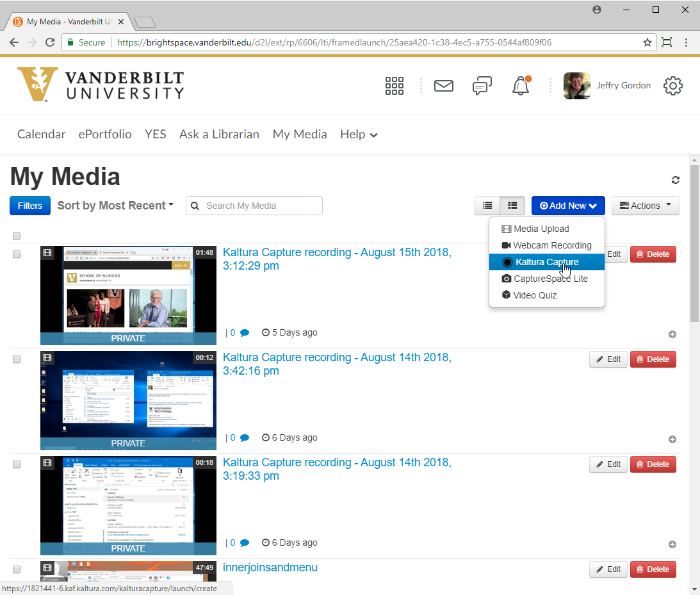Select Video Quiz in the Add New menu

[534, 295]
